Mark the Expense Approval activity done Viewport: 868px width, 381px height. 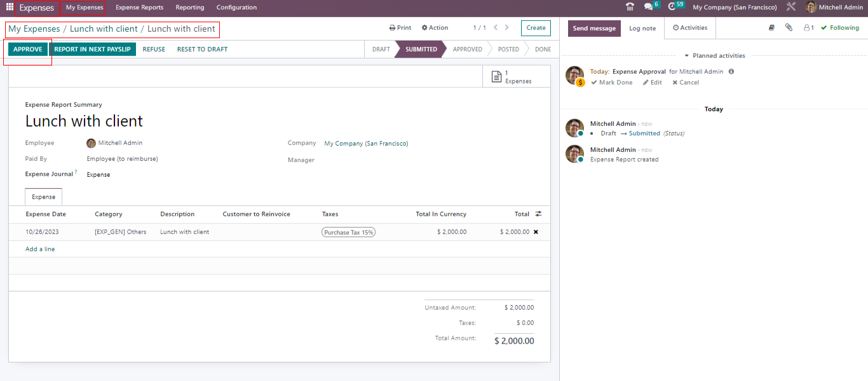pos(611,83)
